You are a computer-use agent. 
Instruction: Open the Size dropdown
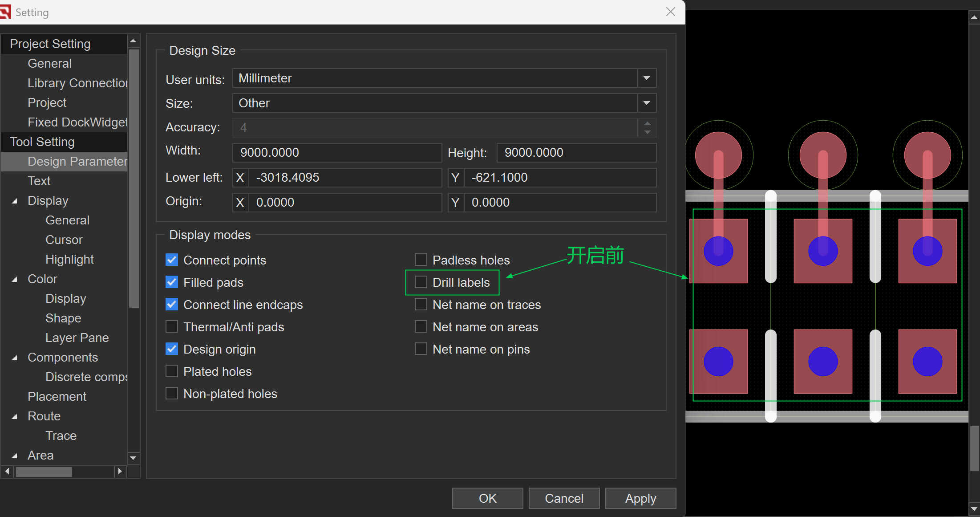[x=646, y=103]
